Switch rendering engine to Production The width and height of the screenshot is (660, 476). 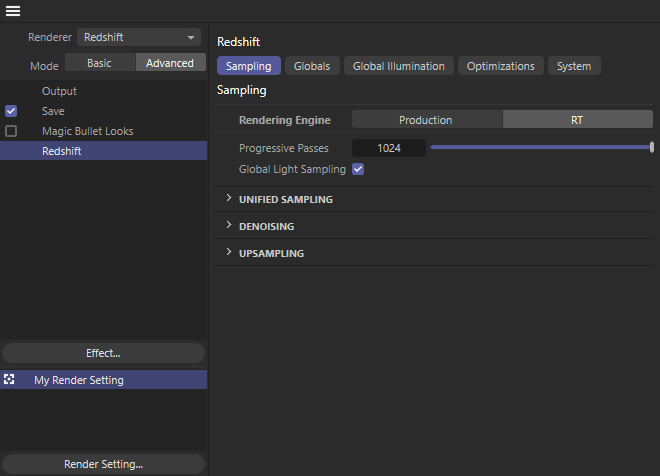tap(426, 120)
